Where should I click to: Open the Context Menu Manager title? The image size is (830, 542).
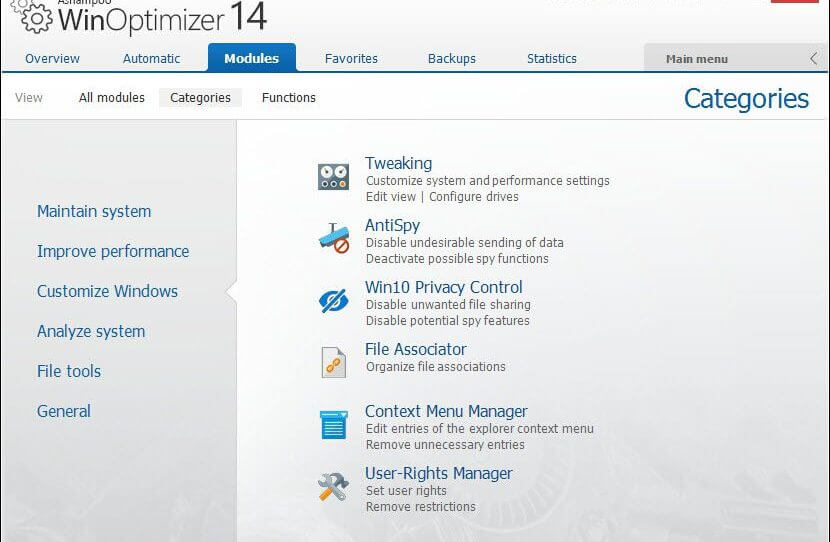446,411
